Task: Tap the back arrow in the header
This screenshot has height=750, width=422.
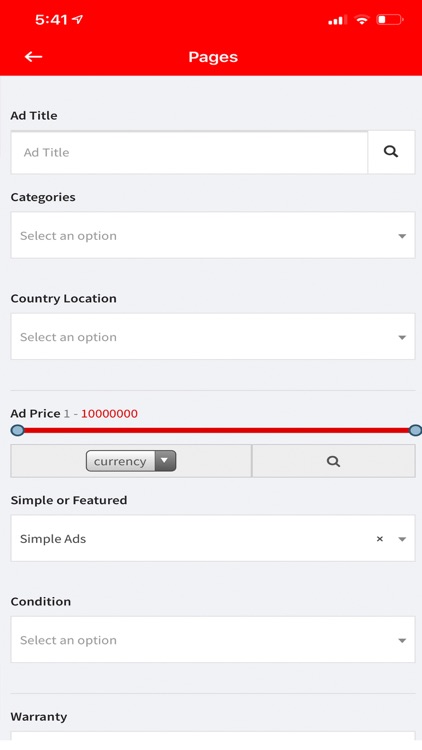Action: click(x=33, y=56)
